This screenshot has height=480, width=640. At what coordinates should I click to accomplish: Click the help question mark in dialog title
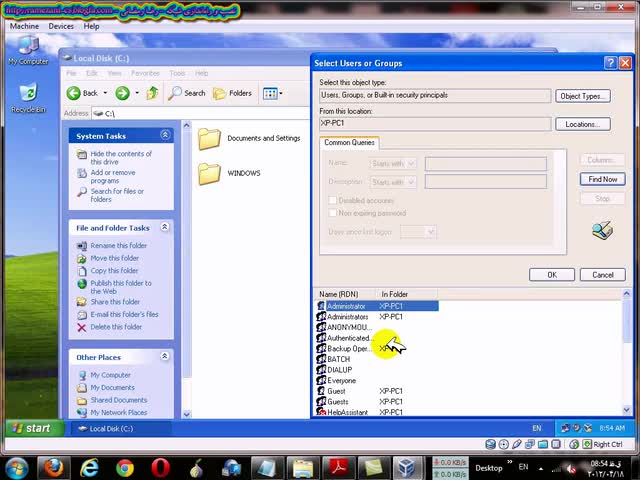click(x=610, y=63)
